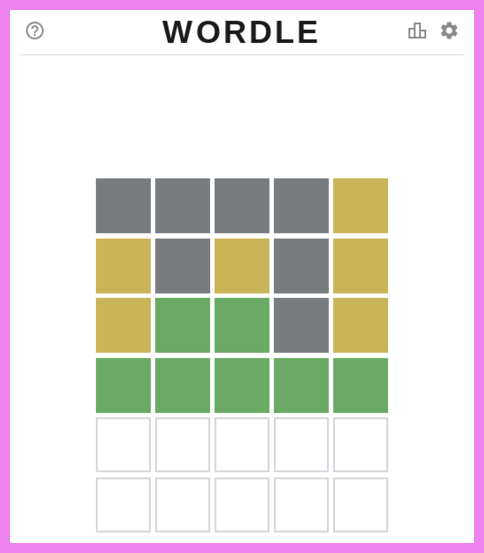484x553 pixels.
Task: Click the first gray tile in row one
Action: pyautogui.click(x=123, y=206)
